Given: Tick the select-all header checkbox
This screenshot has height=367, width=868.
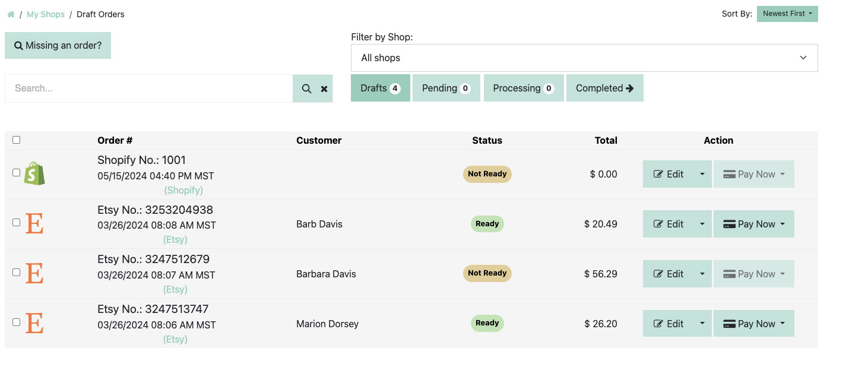Looking at the screenshot, I should click(17, 140).
